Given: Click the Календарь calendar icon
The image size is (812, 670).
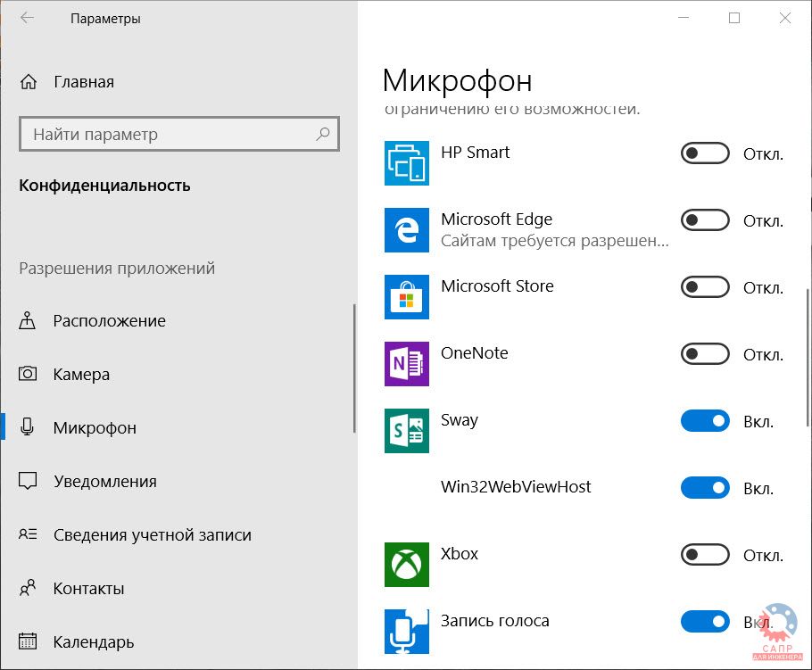Looking at the screenshot, I should (28, 641).
